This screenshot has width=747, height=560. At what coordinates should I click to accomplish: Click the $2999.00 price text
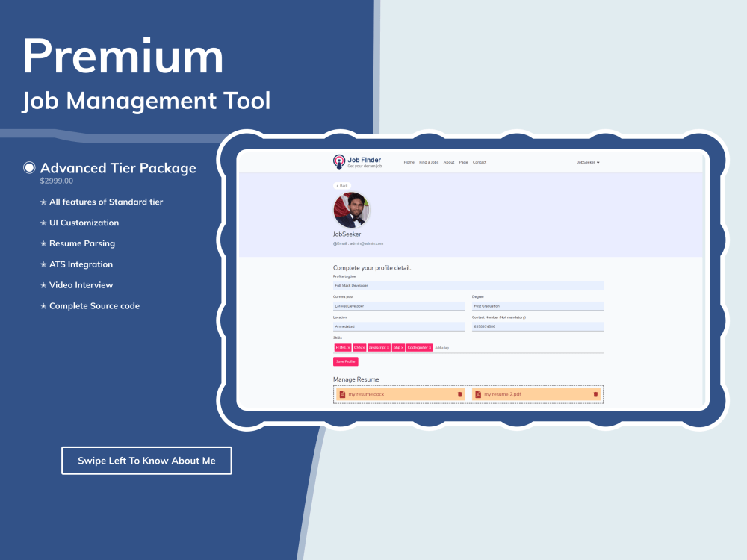pos(57,181)
